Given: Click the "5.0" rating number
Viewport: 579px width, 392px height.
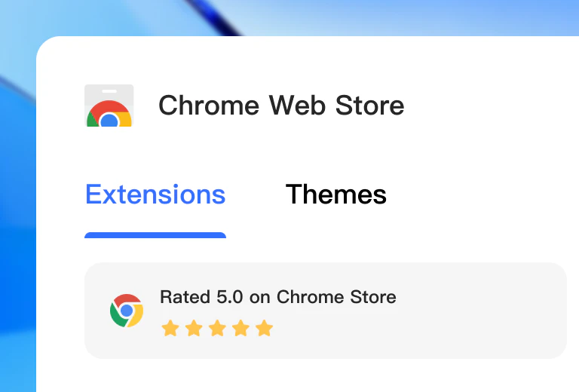Looking at the screenshot, I should coord(229,297).
